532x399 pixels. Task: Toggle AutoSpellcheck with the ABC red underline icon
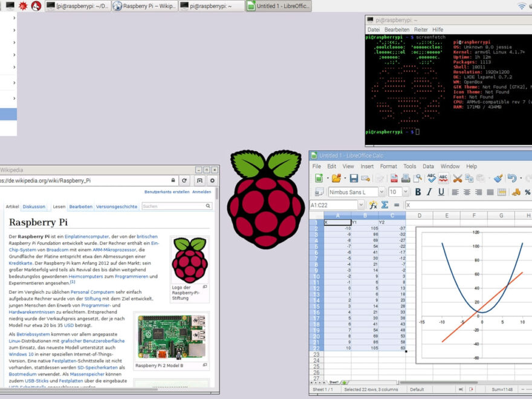443,178
